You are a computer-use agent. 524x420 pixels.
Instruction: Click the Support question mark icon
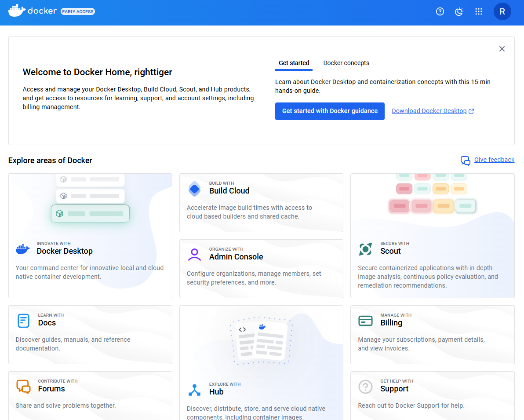365,387
